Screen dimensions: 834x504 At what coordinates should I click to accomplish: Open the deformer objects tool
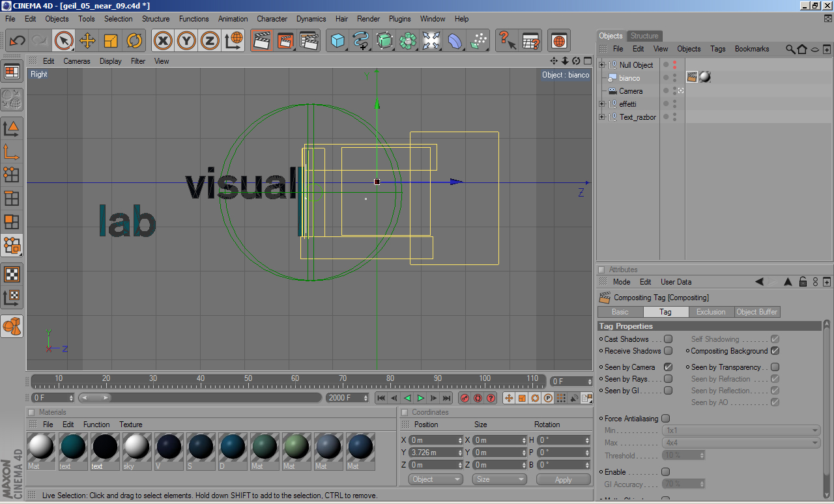tap(455, 41)
